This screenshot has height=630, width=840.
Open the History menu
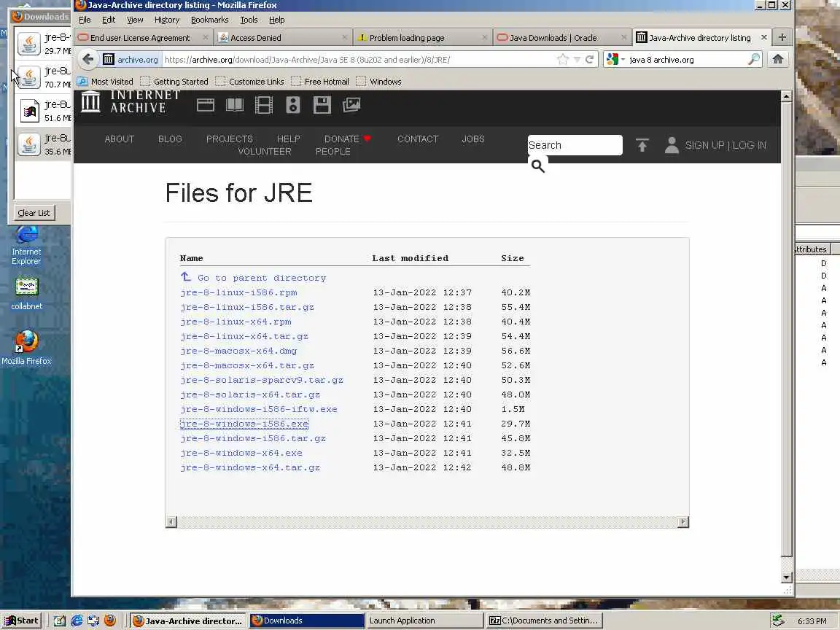coord(166,20)
